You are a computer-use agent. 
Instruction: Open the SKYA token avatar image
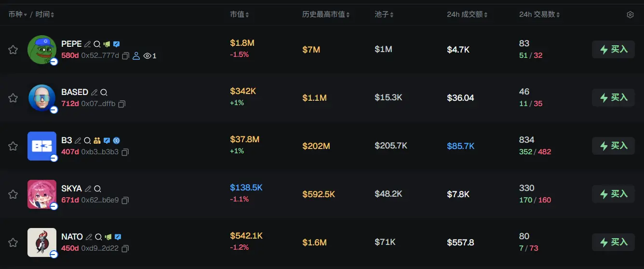pyautogui.click(x=42, y=194)
